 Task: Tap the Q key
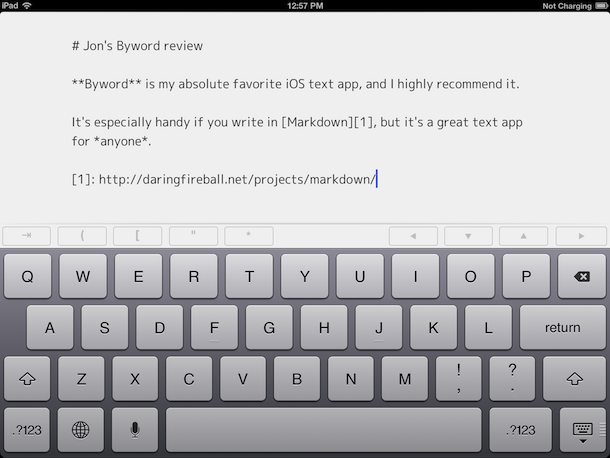tap(28, 276)
